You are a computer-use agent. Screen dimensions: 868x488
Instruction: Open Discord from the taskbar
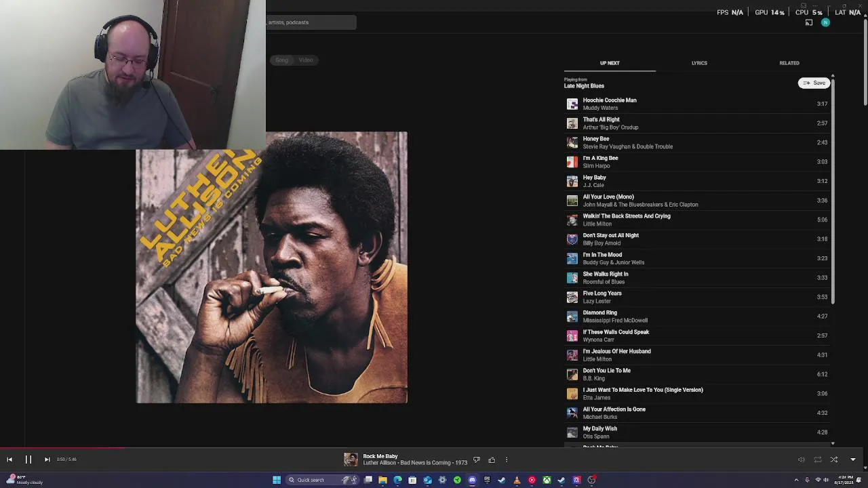point(472,480)
